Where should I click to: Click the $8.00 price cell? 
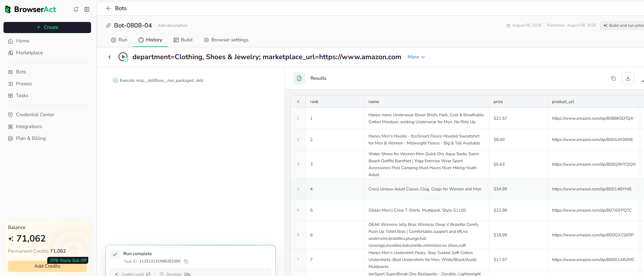[518, 140]
